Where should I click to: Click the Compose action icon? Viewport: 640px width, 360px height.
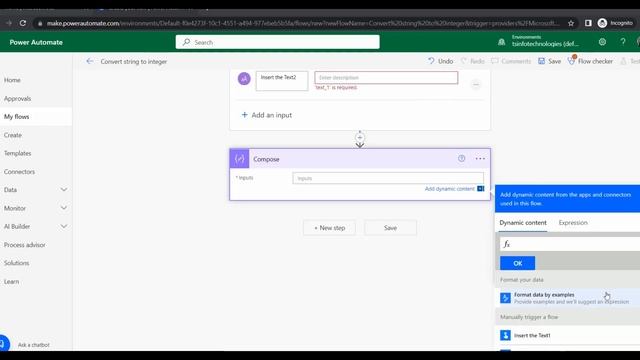239,159
